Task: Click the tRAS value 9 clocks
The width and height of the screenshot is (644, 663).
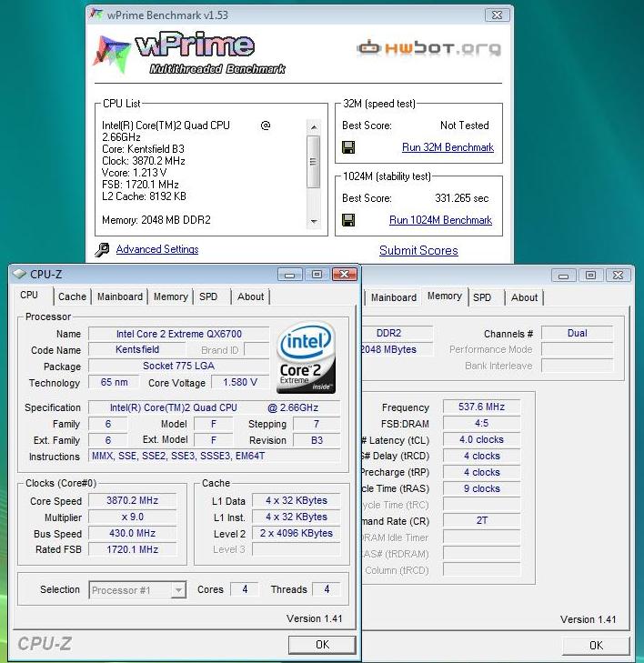Action: coord(481,488)
